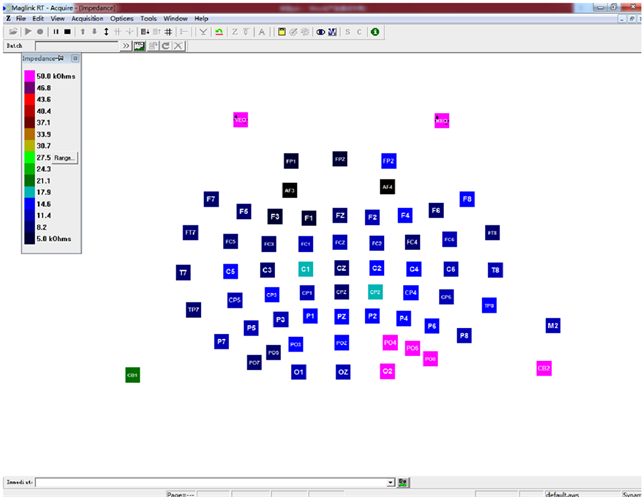Viewport: 644px width, 497px height.
Task: Expand the Immediate command dropdown arrow
Action: (390, 482)
